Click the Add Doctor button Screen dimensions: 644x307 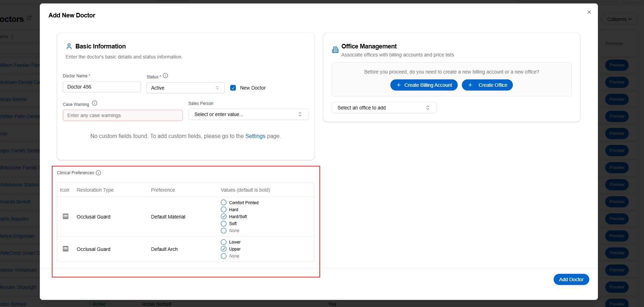click(571, 279)
